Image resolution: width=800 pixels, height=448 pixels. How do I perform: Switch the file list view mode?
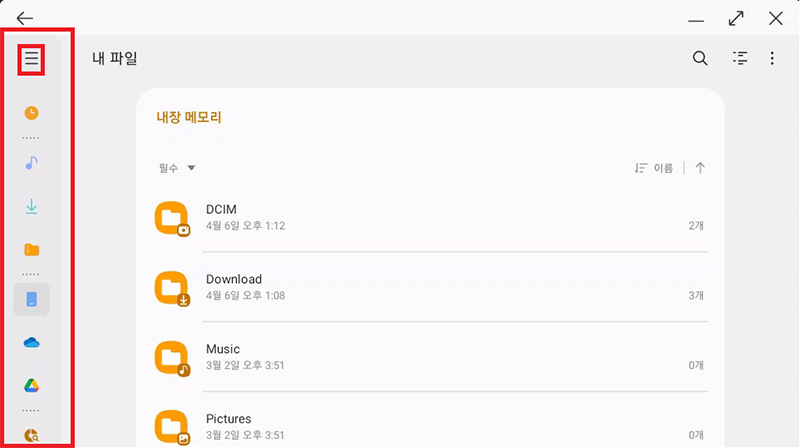point(740,59)
